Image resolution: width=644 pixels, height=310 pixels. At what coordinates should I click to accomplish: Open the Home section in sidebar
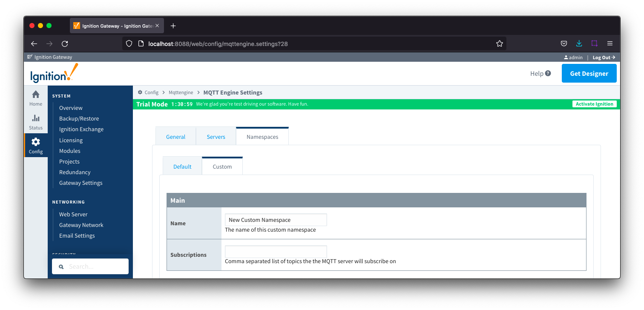pyautogui.click(x=36, y=98)
